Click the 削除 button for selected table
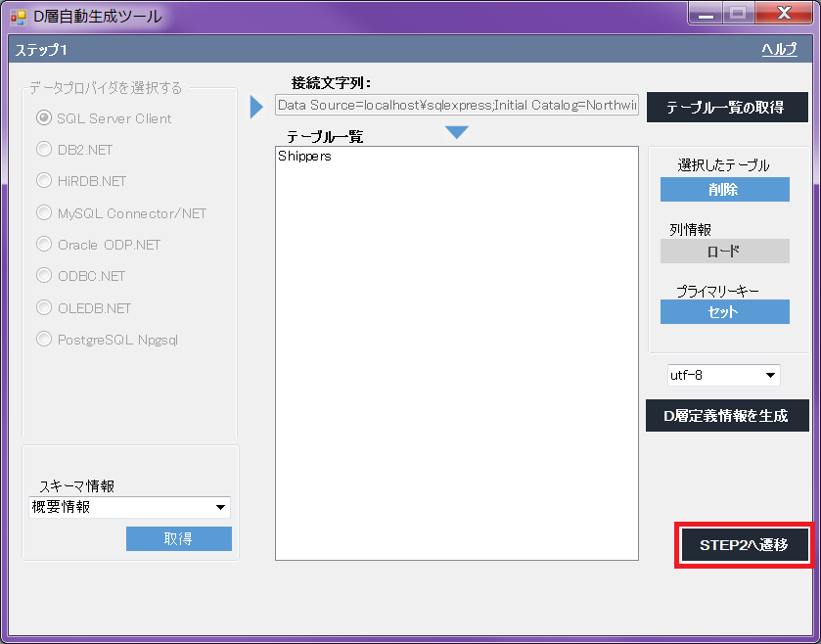The width and height of the screenshot is (821, 644). tap(724, 190)
